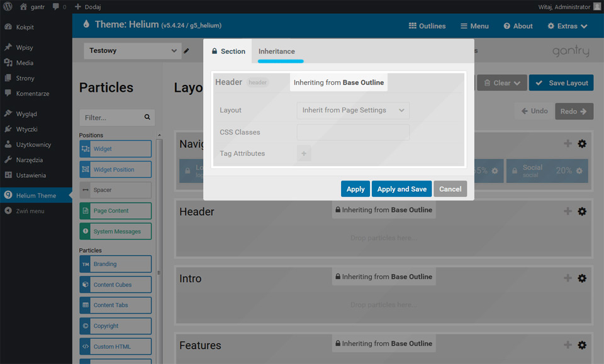This screenshot has width=604, height=364.
Task: Add a row to Features section
Action: tap(568, 345)
